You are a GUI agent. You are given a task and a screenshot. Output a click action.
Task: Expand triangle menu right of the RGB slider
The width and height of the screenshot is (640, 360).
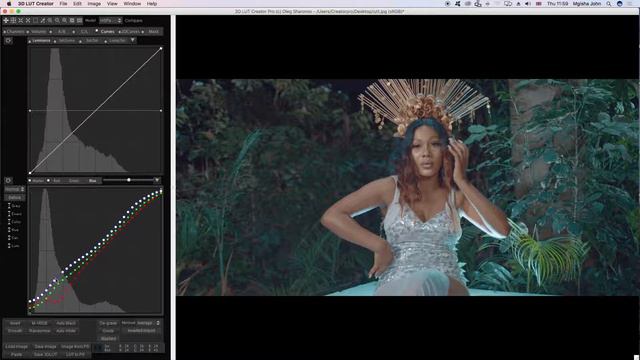point(157,180)
